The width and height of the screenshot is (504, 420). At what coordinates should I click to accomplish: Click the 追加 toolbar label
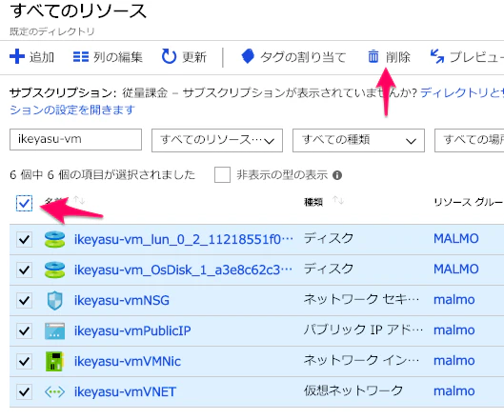pos(42,57)
